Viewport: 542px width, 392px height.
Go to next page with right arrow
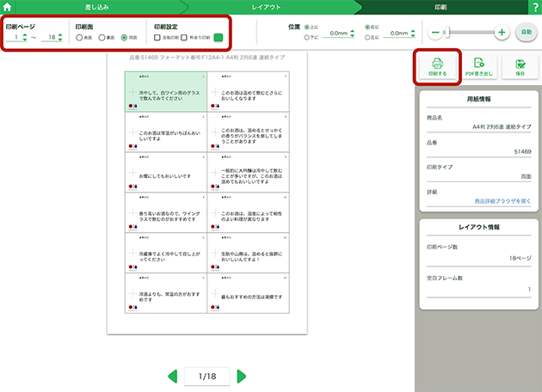(242, 376)
